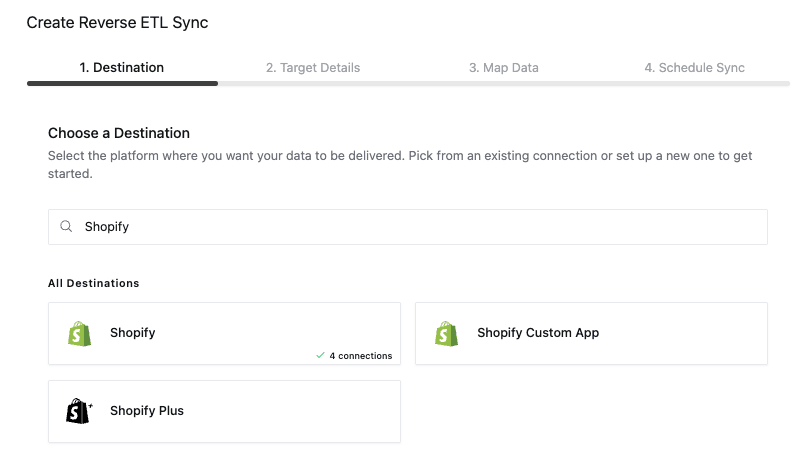Pick the Shopify Plus destination card

tap(224, 412)
